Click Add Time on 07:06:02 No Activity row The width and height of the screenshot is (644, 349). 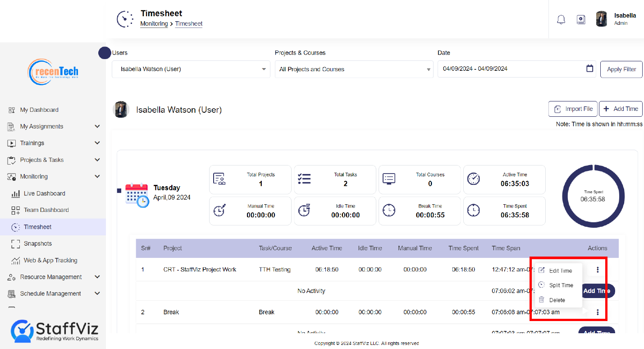click(x=597, y=291)
